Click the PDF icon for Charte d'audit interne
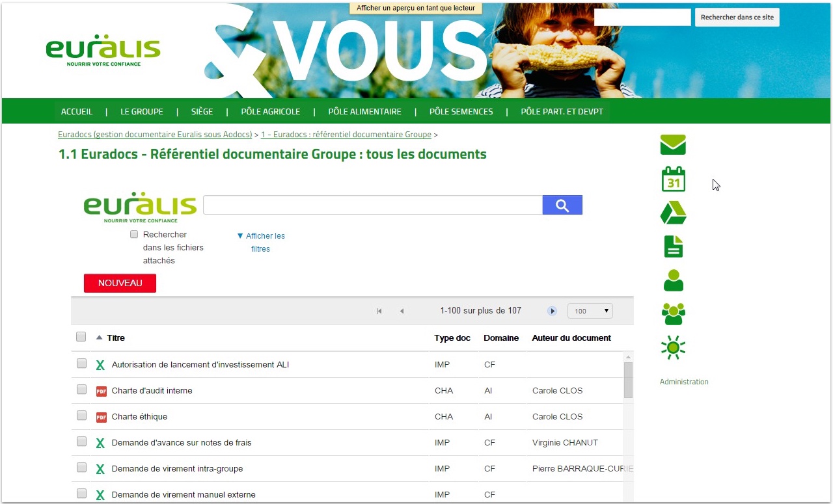 [101, 391]
